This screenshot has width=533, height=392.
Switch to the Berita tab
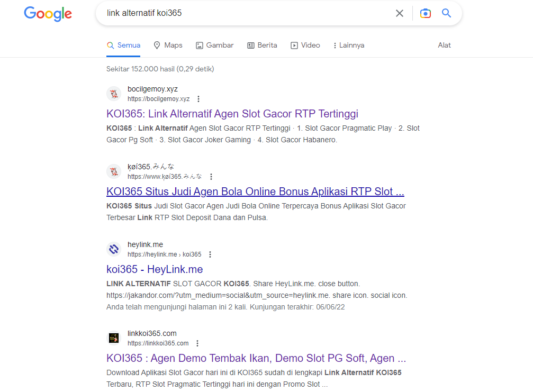point(262,45)
